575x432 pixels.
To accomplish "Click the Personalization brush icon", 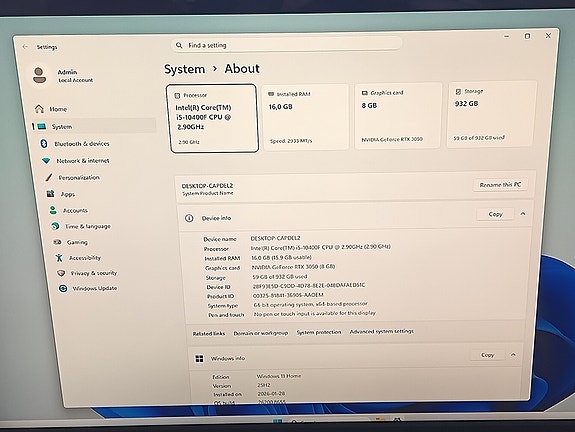I will pyautogui.click(x=48, y=177).
